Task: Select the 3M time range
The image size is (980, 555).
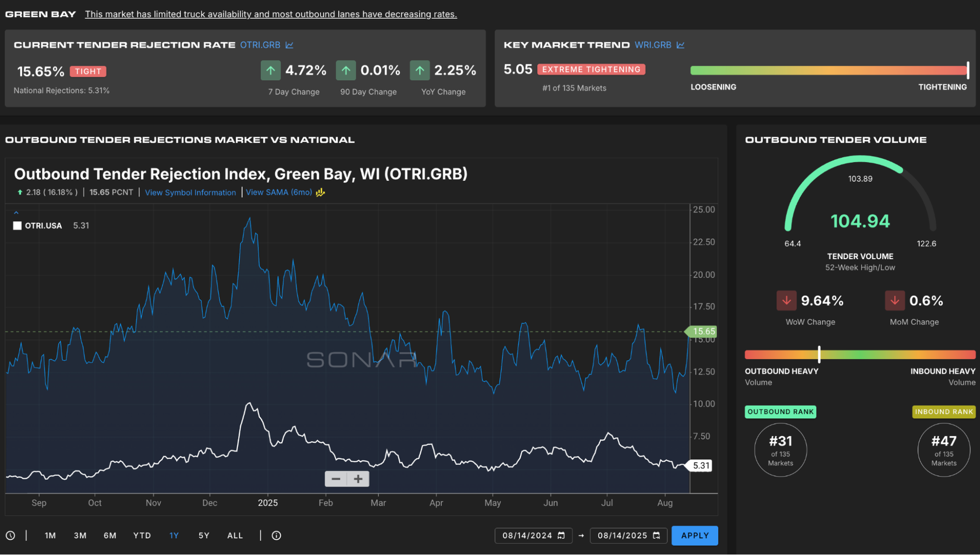Action: (x=80, y=536)
